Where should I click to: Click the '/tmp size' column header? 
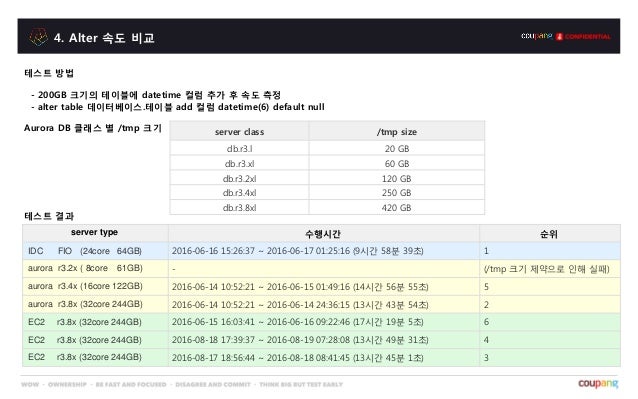pyautogui.click(x=397, y=131)
